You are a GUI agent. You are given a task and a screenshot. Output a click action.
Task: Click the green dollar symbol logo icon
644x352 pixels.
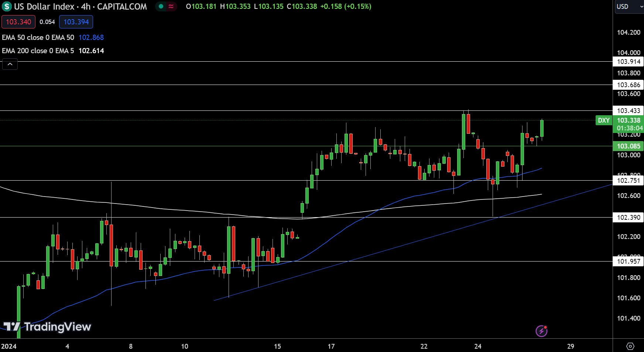pyautogui.click(x=7, y=7)
